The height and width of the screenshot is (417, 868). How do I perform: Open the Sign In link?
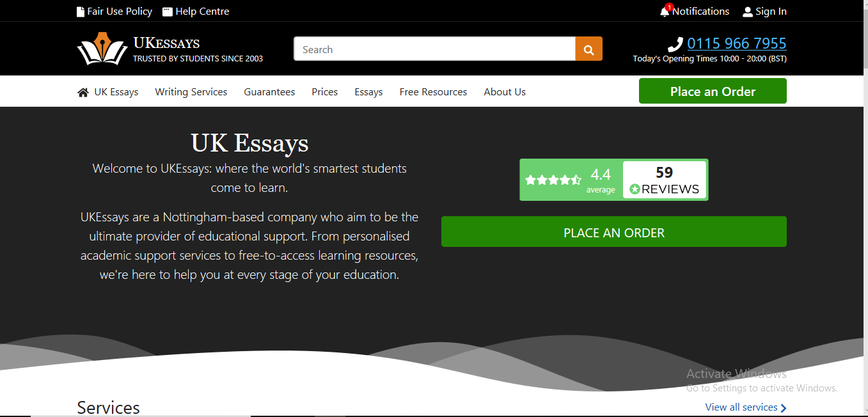click(x=771, y=12)
